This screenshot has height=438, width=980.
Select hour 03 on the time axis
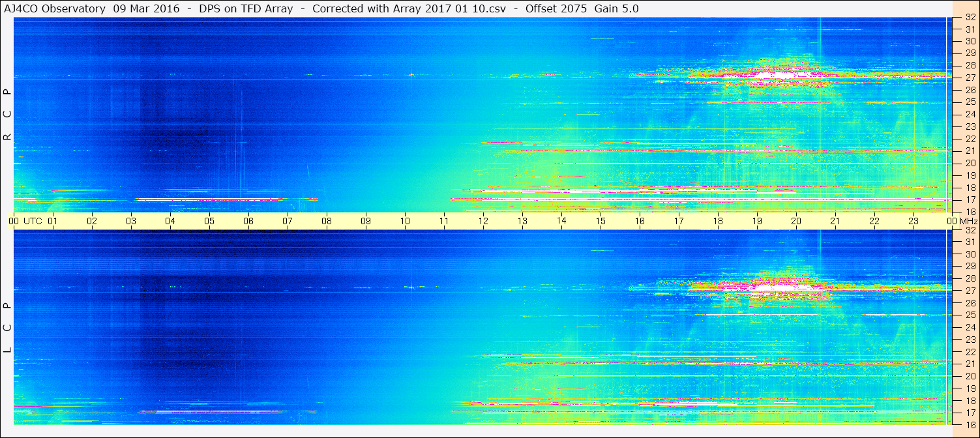pos(131,221)
